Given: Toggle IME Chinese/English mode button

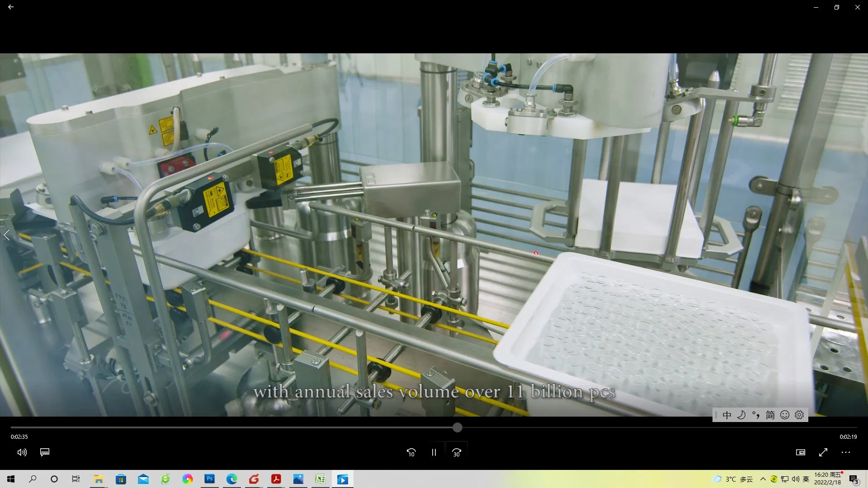Looking at the screenshot, I should point(727,415).
